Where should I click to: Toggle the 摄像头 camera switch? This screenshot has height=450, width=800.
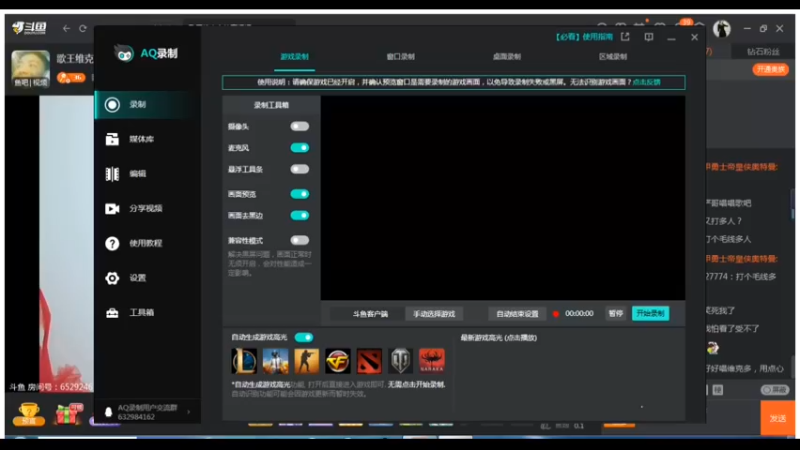[299, 126]
